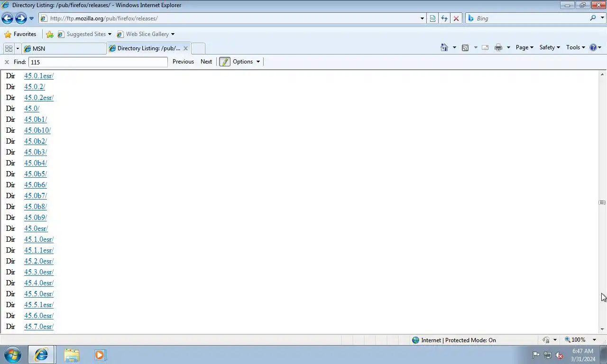Open Web Slice Gallery favorite
The width and height of the screenshot is (607, 364).
143,34
